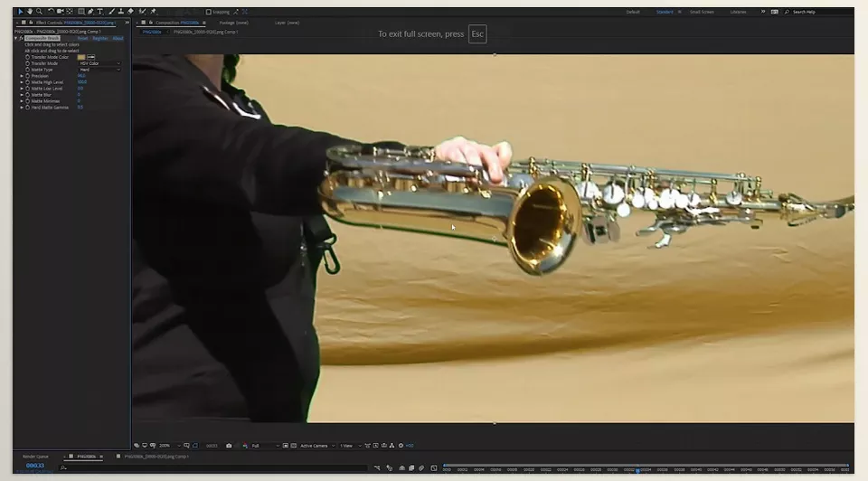Switch to the Default workspace
The height and width of the screenshot is (481, 868).
coord(633,12)
